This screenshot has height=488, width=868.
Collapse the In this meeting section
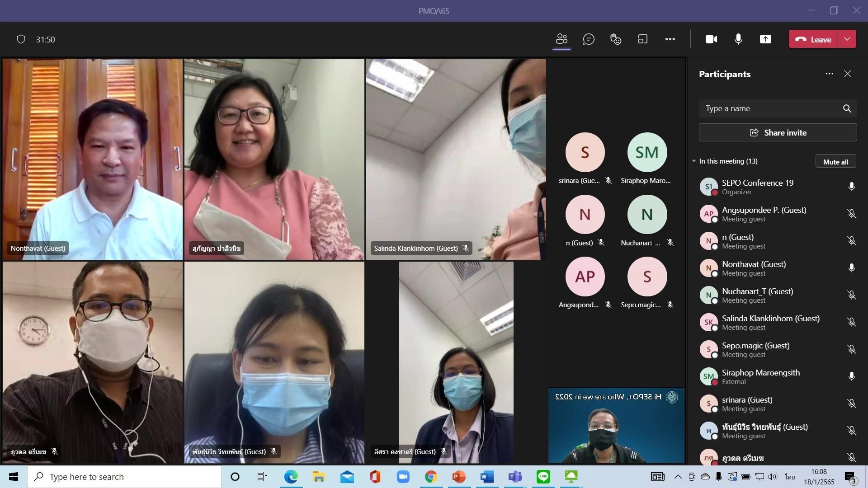click(x=694, y=161)
